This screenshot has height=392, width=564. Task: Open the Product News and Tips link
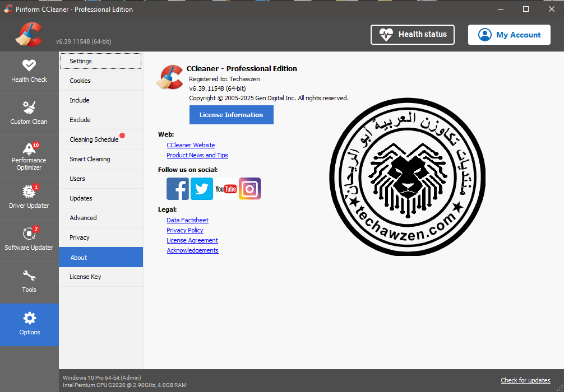point(197,155)
